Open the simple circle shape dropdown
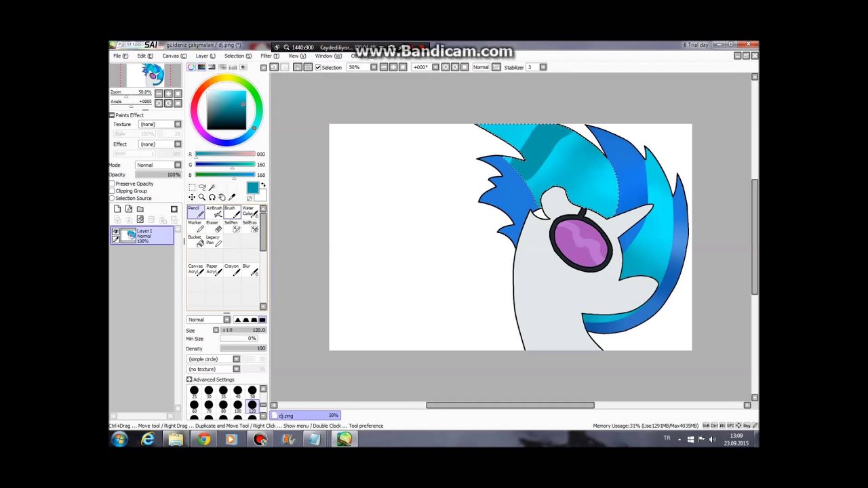This screenshot has height=488, width=868. (213, 359)
